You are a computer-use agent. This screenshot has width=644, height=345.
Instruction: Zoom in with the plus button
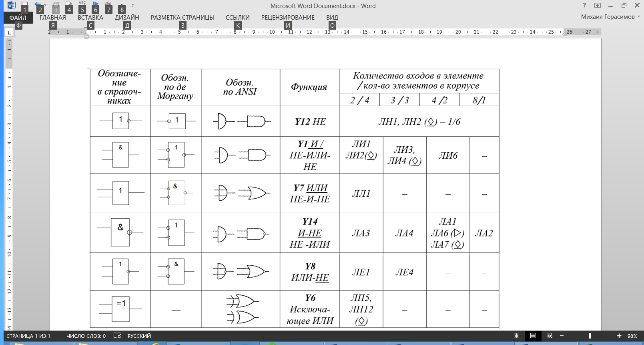(619, 336)
